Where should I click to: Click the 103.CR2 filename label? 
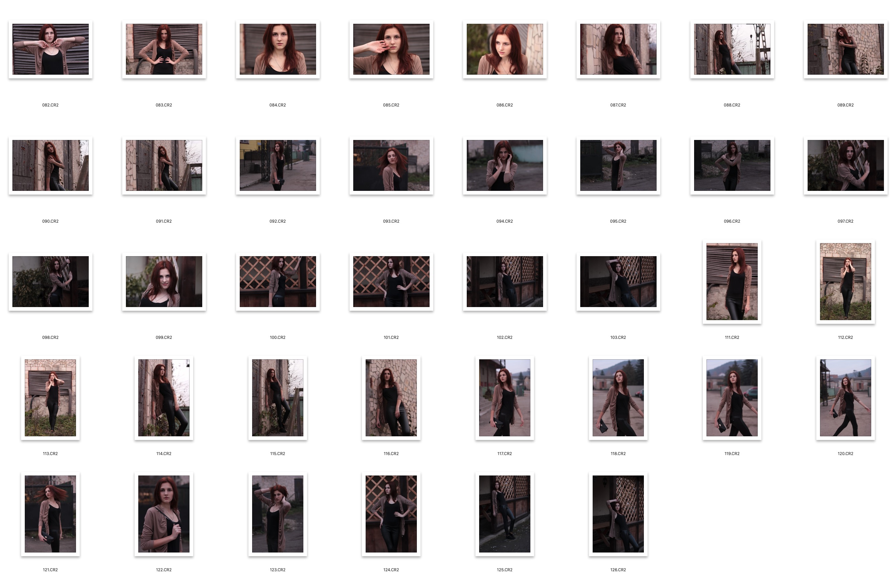[x=618, y=338]
